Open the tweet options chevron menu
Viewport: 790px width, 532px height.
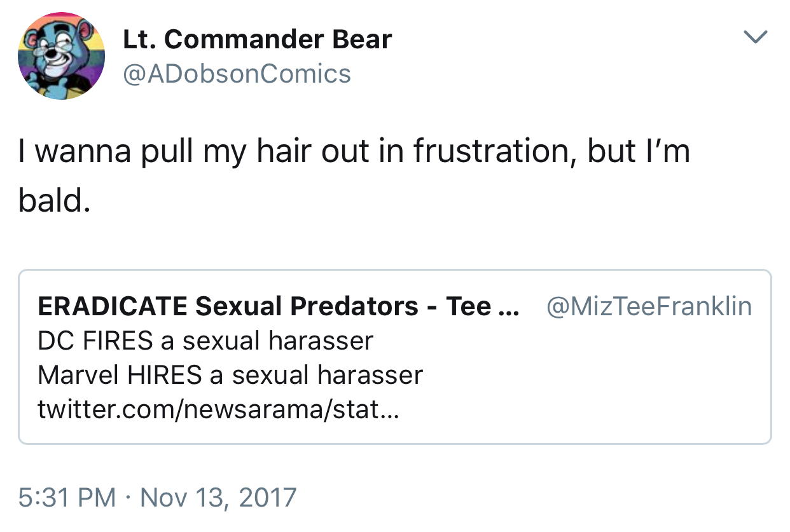(x=756, y=37)
